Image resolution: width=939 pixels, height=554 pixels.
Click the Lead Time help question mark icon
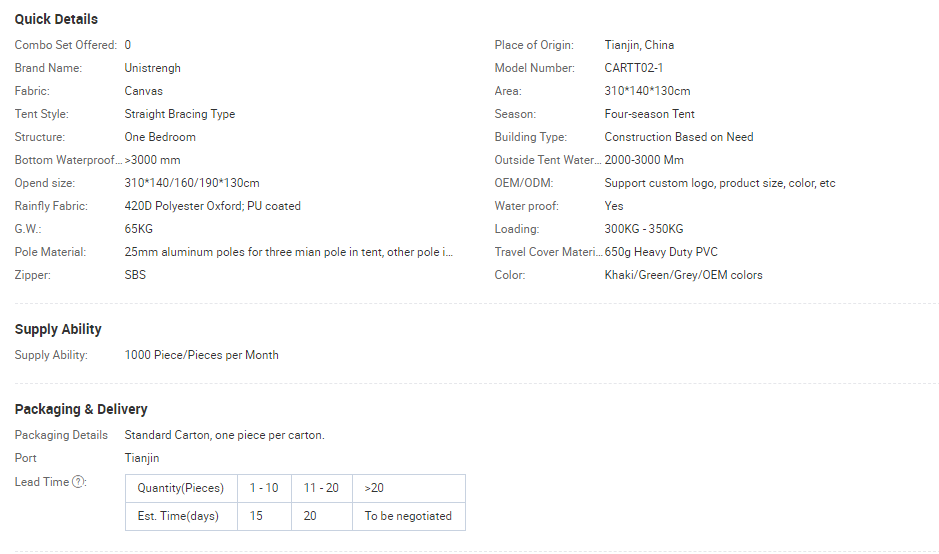pyautogui.click(x=79, y=482)
